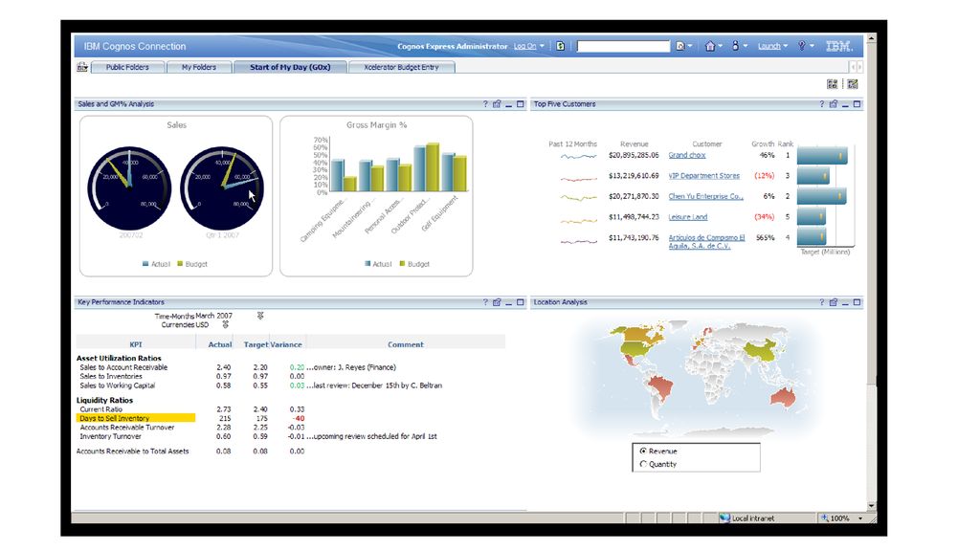Open help for Key Performance Indicators portlet
The width and height of the screenshot is (980, 551).
pos(485,302)
